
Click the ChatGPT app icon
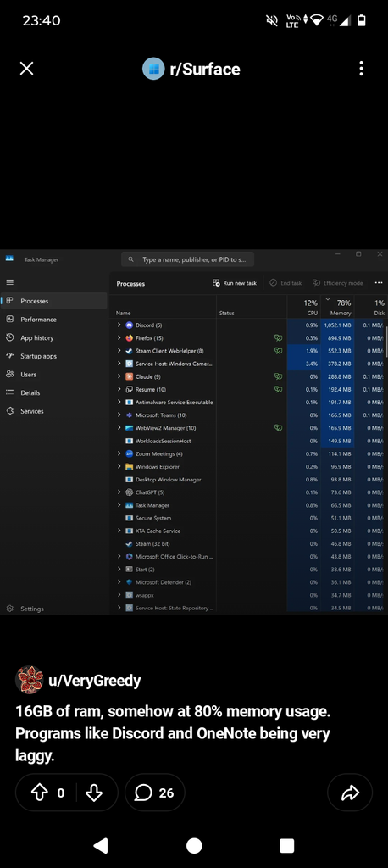click(130, 492)
